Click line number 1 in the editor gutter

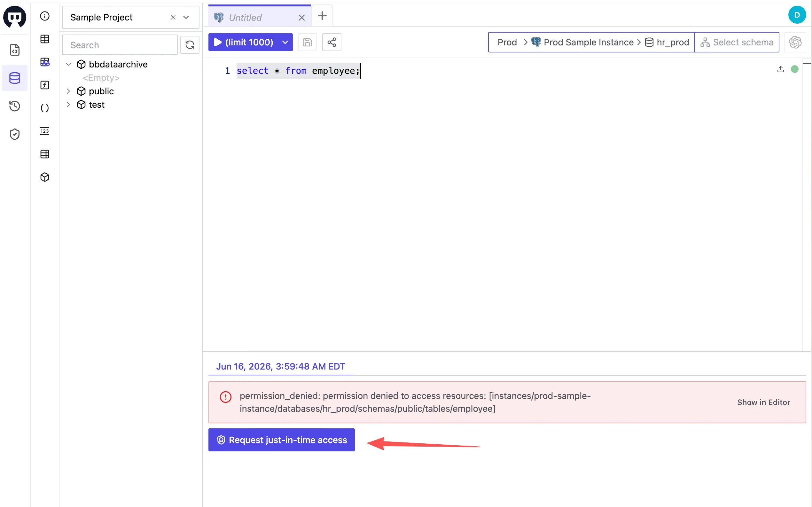click(x=227, y=71)
